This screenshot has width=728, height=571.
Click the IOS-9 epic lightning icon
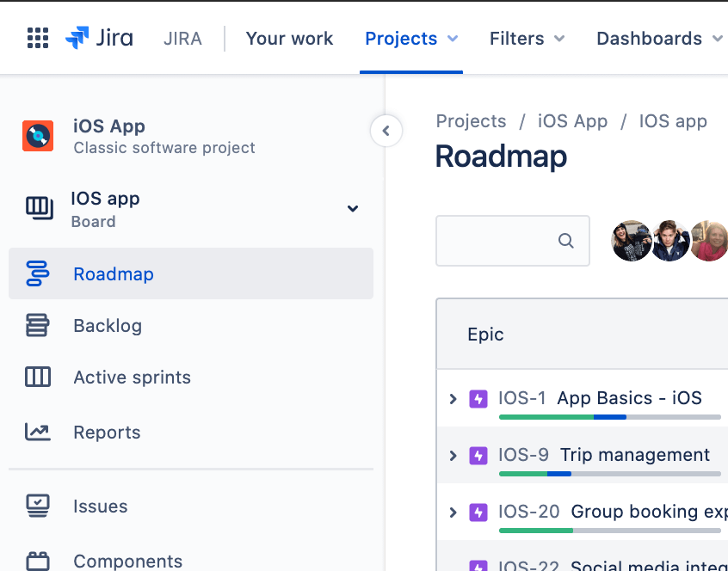point(478,456)
